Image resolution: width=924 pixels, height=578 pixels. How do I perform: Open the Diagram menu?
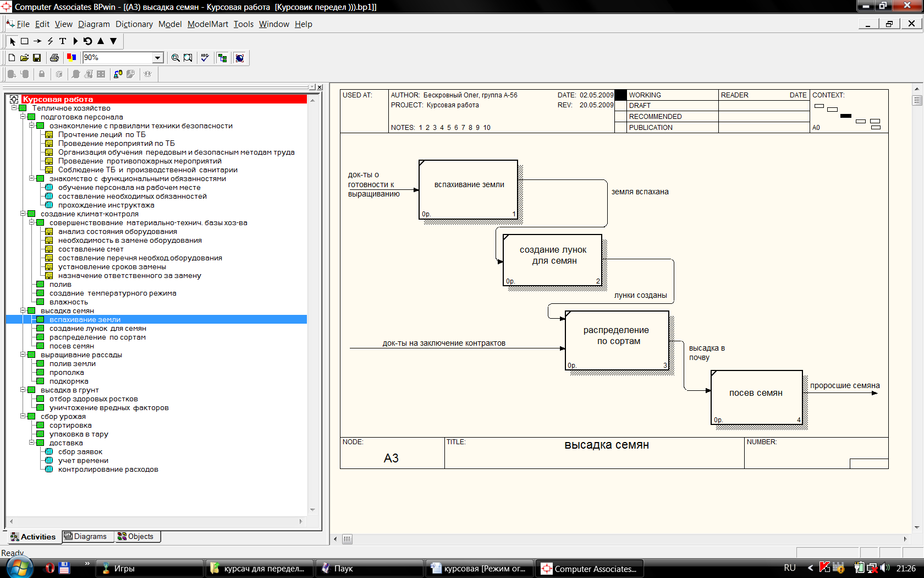pos(94,24)
